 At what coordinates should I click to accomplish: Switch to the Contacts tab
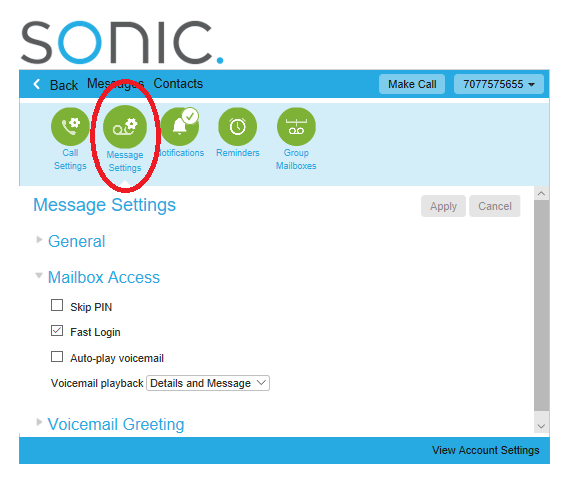coord(178,84)
